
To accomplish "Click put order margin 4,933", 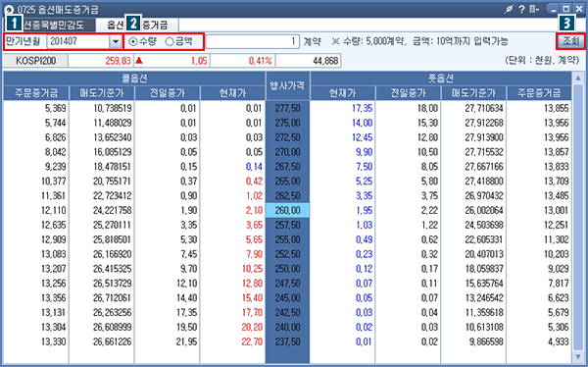I will (x=559, y=341).
